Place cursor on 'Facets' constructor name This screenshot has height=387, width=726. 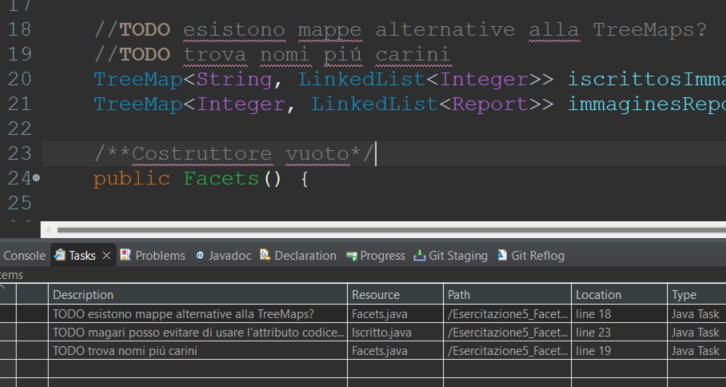point(221,179)
